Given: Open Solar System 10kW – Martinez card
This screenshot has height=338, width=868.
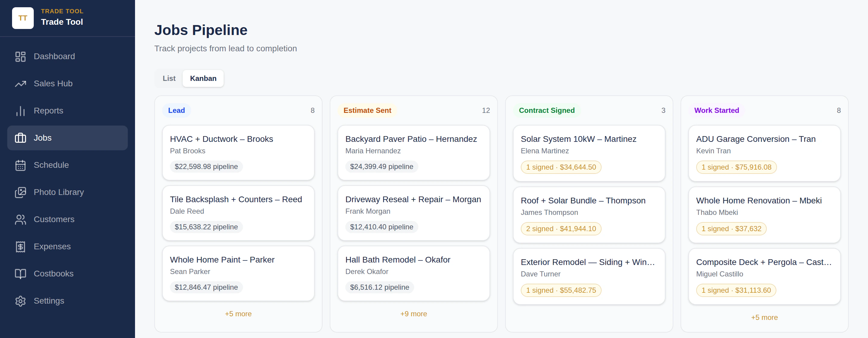Looking at the screenshot, I should pos(589,154).
